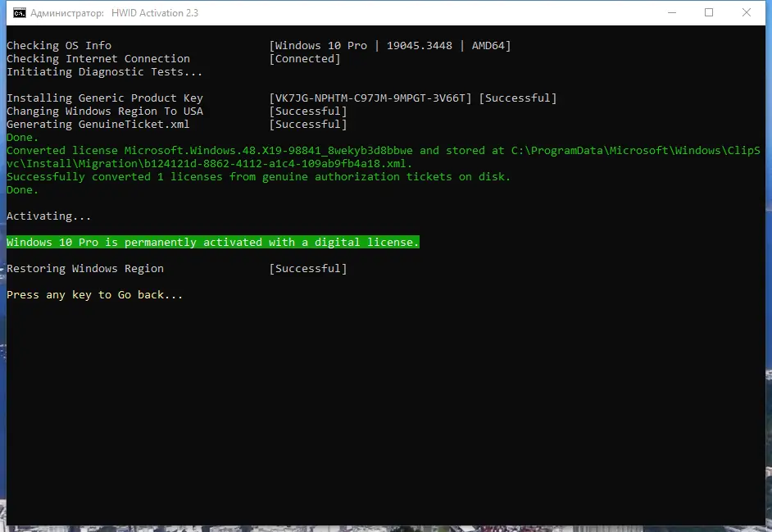The image size is (772, 532).
Task: Close the HWID Activation 2.3 window
Action: pos(747,13)
